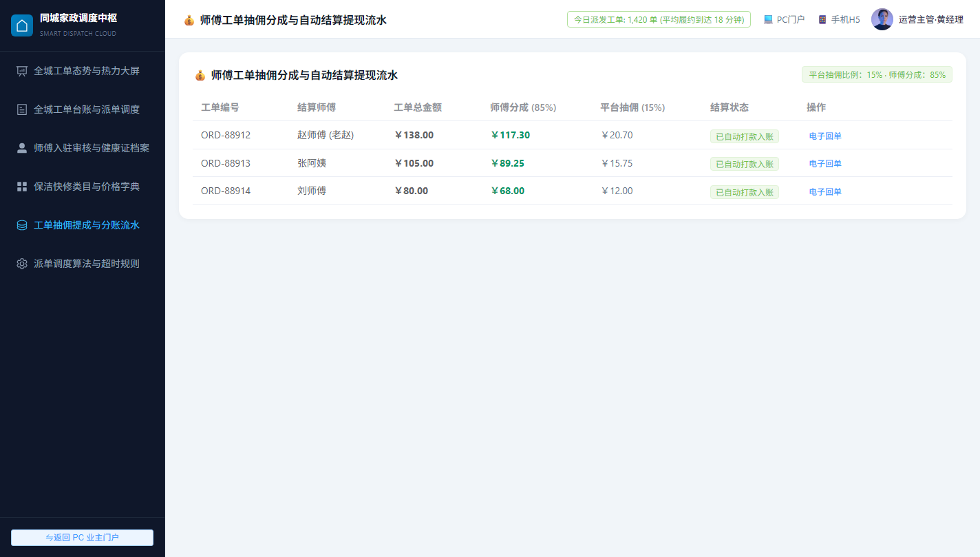The height and width of the screenshot is (557, 980).
Task: Click the computer icon beside PC门户
Action: point(768,20)
